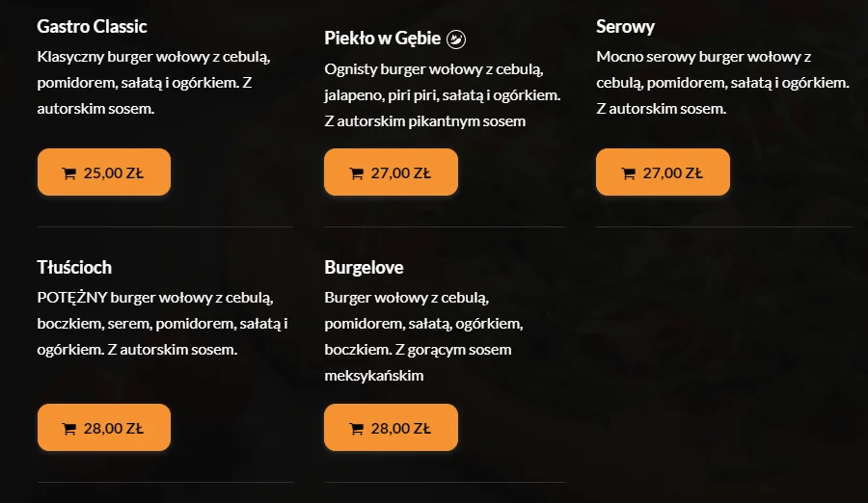
Task: Click the cart icon under Burgelove
Action: coord(356,430)
